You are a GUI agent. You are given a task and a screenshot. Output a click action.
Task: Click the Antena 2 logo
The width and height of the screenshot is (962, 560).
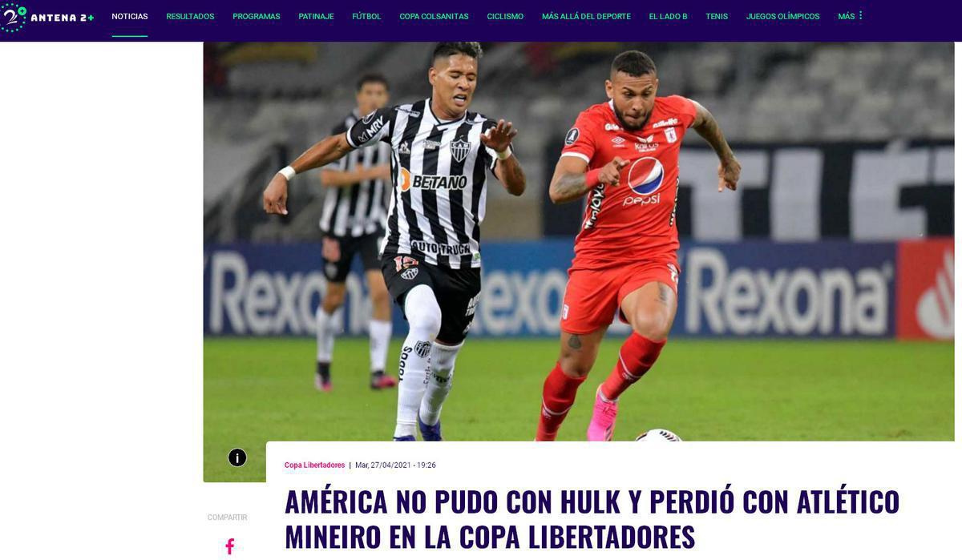(47, 17)
